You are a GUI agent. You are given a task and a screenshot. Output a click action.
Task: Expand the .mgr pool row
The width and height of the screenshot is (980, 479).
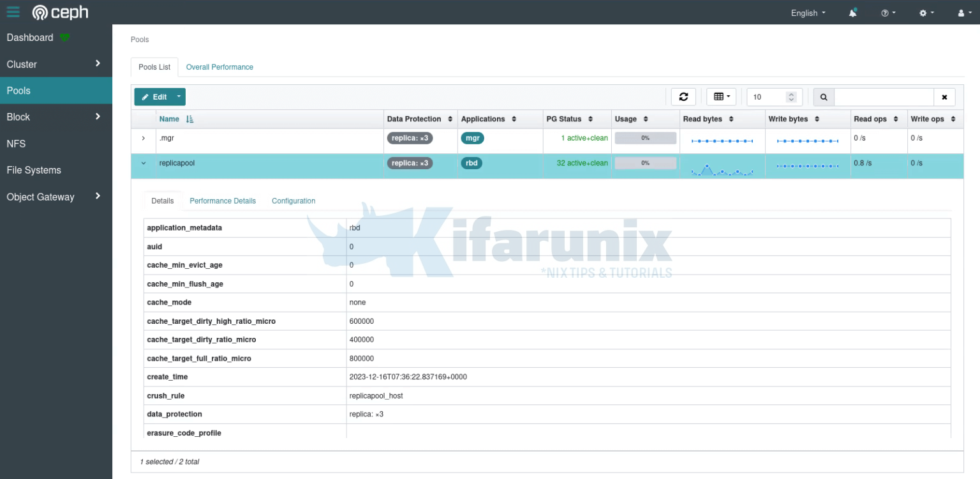tap(143, 137)
